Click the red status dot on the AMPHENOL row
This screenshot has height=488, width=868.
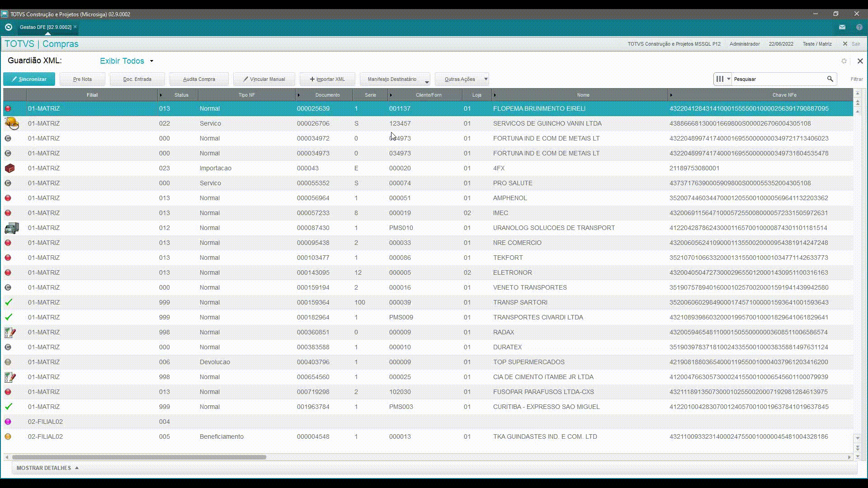[x=8, y=198]
